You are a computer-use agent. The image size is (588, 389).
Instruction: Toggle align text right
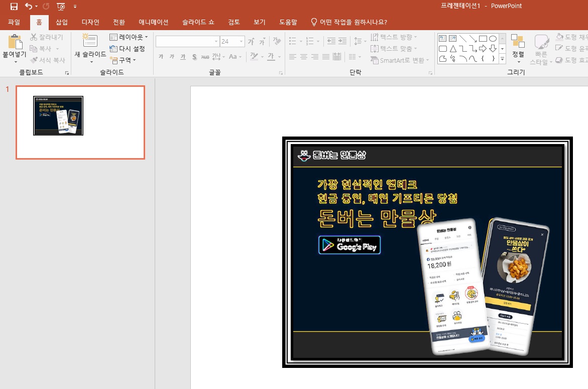tap(315, 57)
